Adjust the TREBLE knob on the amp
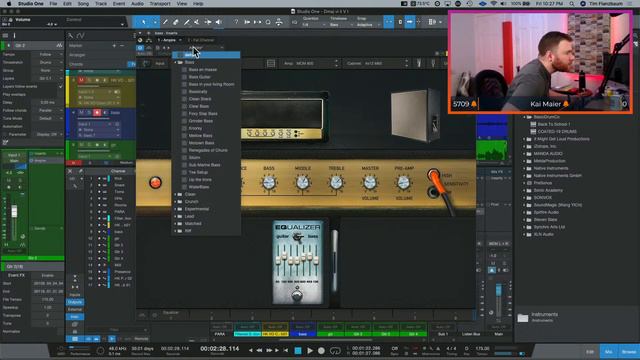The height and width of the screenshot is (360, 640). click(x=336, y=182)
